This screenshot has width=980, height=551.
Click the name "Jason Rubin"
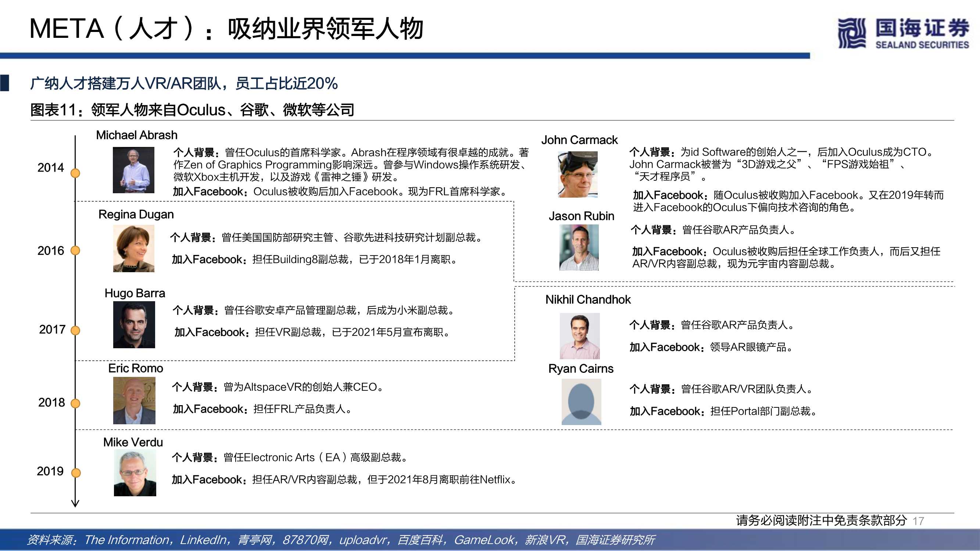(581, 216)
